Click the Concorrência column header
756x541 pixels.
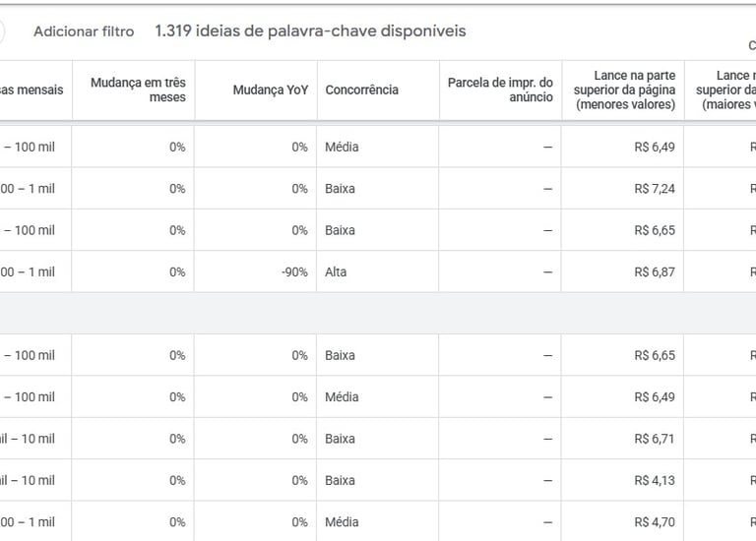pos(361,90)
